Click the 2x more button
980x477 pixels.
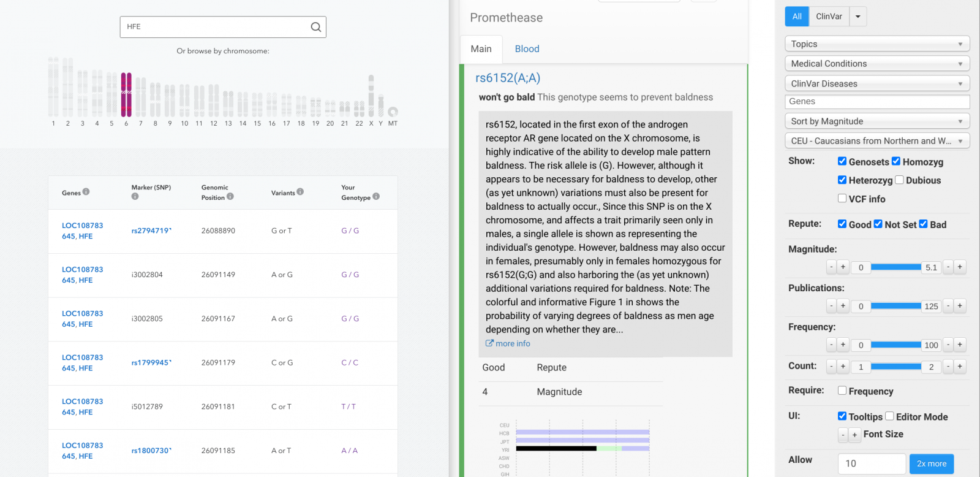(x=932, y=464)
